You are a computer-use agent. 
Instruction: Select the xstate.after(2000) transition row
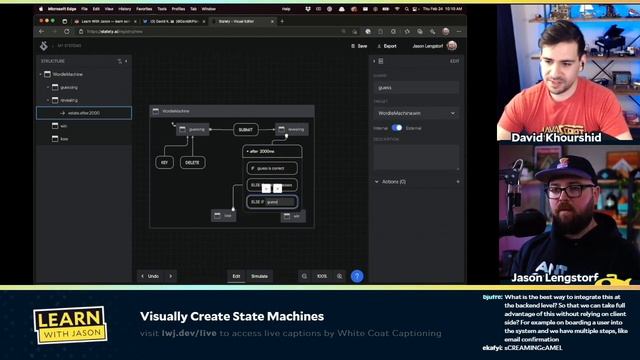(x=84, y=113)
